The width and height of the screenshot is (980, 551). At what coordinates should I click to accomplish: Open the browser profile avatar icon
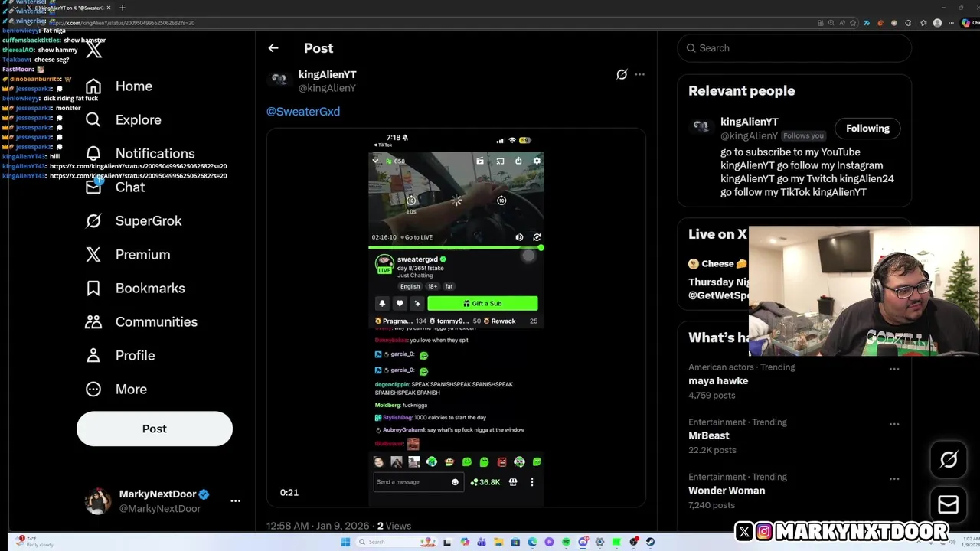point(937,23)
